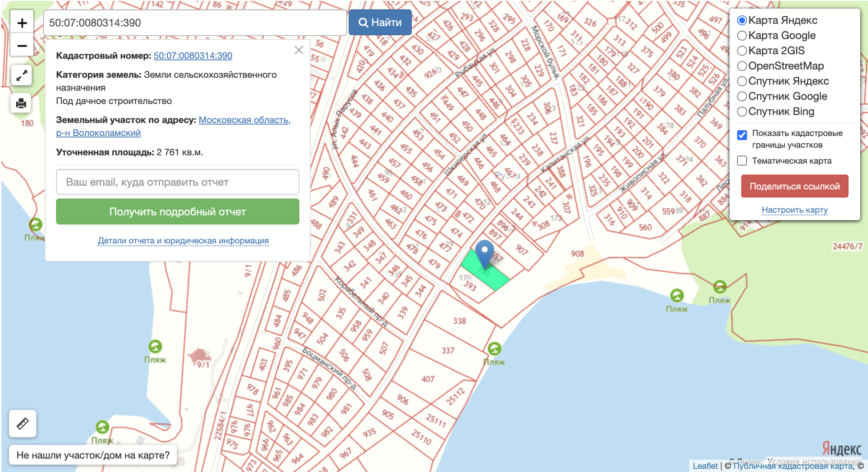Zoom out of the map

(x=22, y=46)
